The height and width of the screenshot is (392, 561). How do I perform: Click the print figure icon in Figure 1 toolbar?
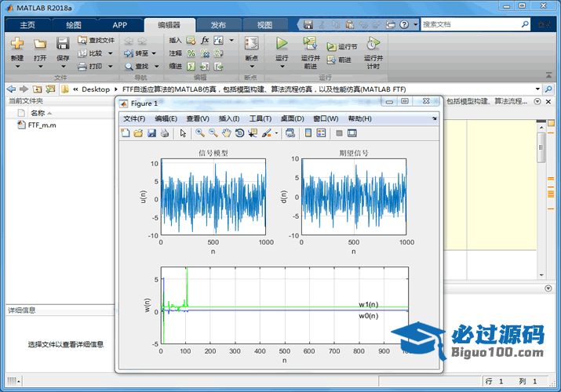click(165, 133)
